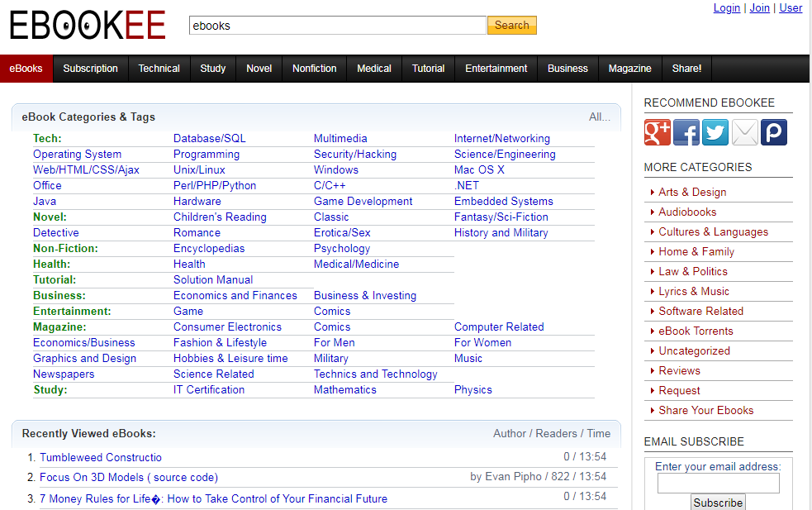Image resolution: width=812 pixels, height=510 pixels.
Task: Open Reviews sidebar link
Action: [679, 370]
